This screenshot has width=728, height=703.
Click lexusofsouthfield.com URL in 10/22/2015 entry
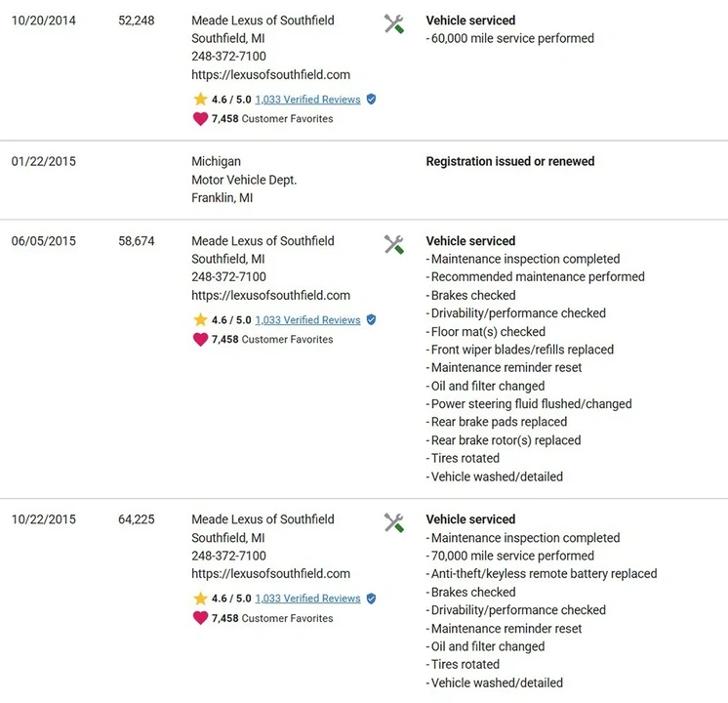270,574
